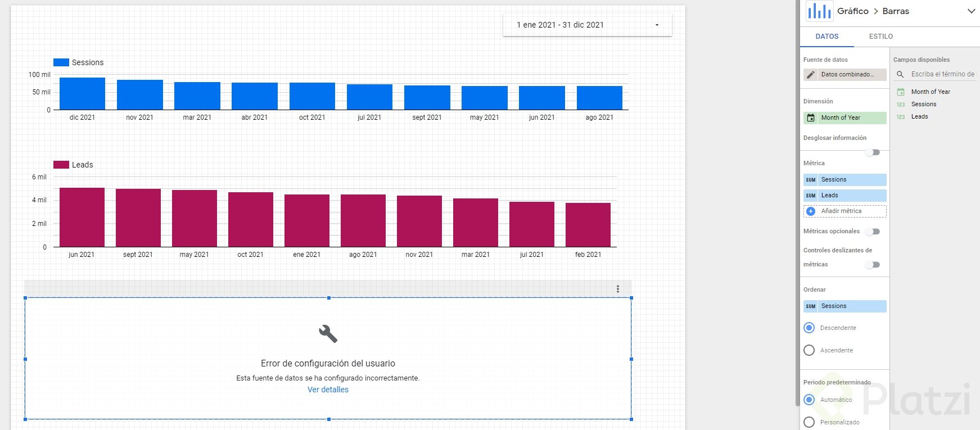Toggle Controles deslizantes de métricas switch

873,265
